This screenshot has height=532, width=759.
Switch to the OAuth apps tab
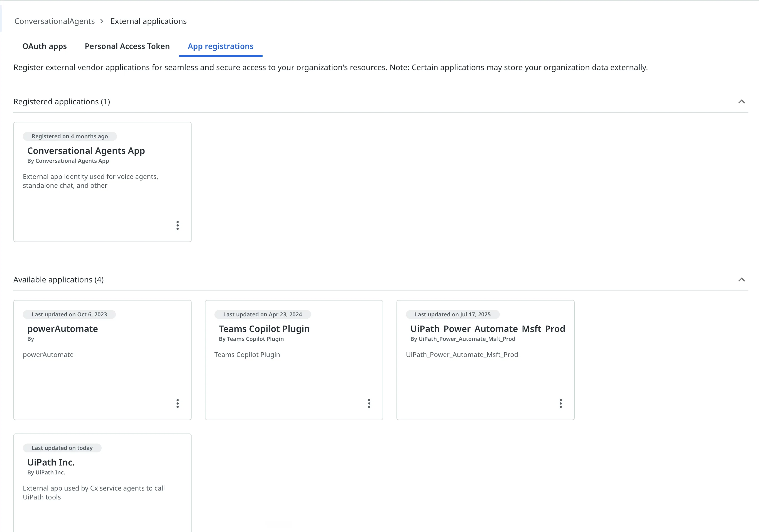click(x=45, y=46)
